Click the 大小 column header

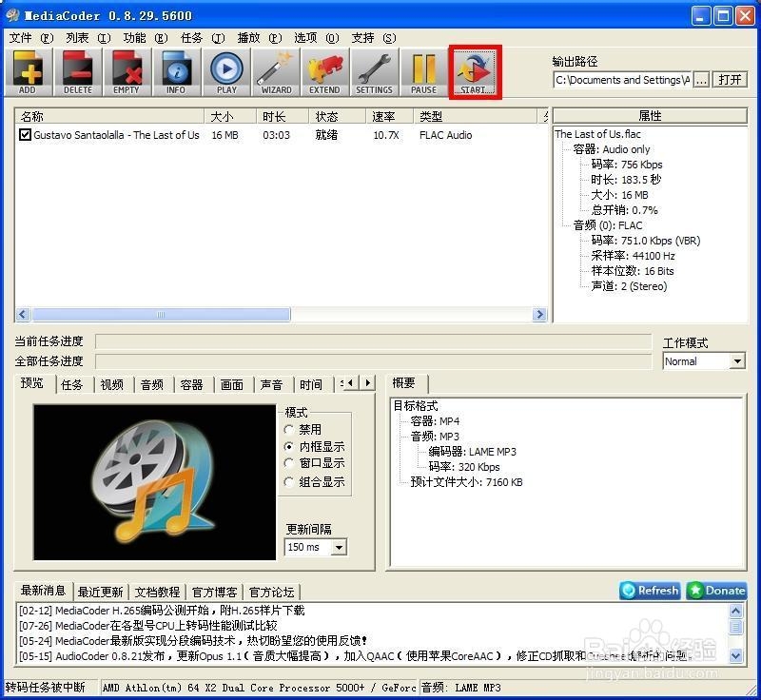click(x=230, y=116)
